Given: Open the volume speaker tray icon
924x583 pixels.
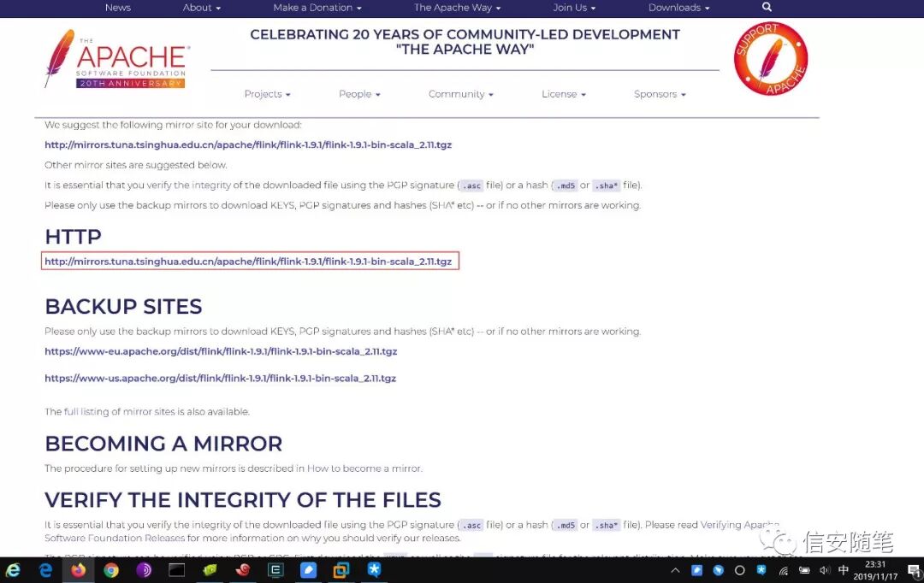Looking at the screenshot, I should click(825, 570).
